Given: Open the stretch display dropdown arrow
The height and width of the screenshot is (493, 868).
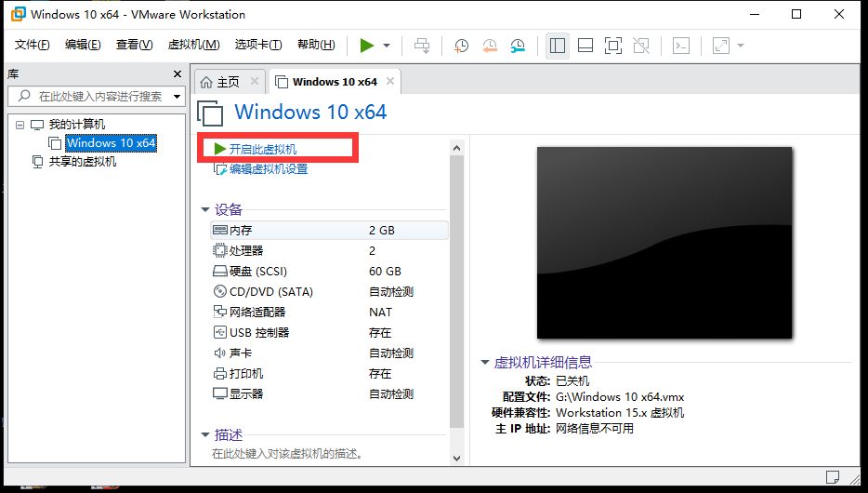Looking at the screenshot, I should pos(741,46).
